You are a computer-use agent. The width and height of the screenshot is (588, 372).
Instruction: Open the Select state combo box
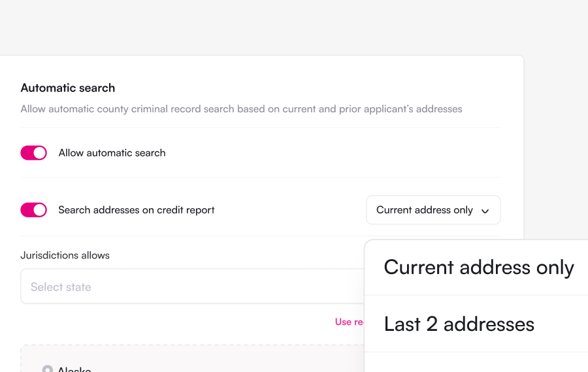[192, 287]
